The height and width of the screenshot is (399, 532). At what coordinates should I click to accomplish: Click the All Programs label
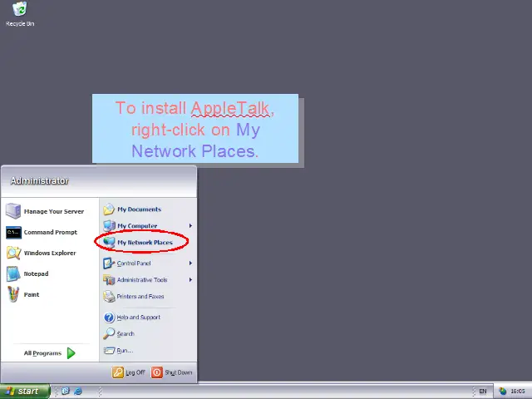pyautogui.click(x=42, y=353)
